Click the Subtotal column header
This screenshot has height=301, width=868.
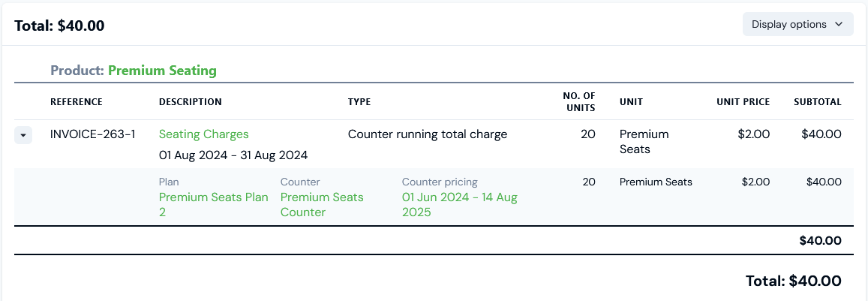(818, 102)
